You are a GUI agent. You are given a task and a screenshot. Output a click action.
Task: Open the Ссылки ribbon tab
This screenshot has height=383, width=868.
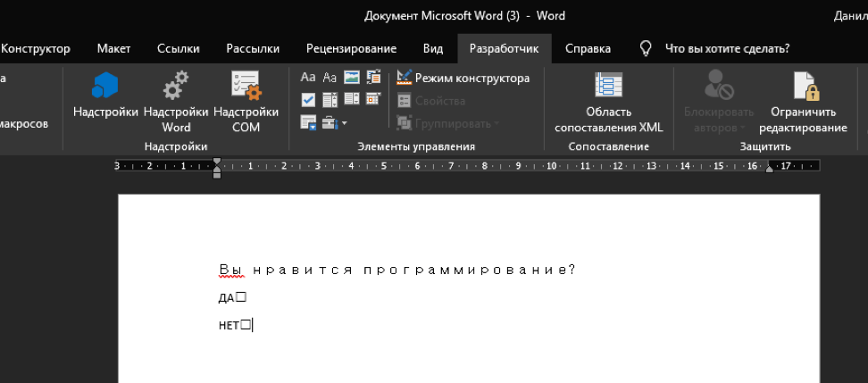click(x=179, y=49)
